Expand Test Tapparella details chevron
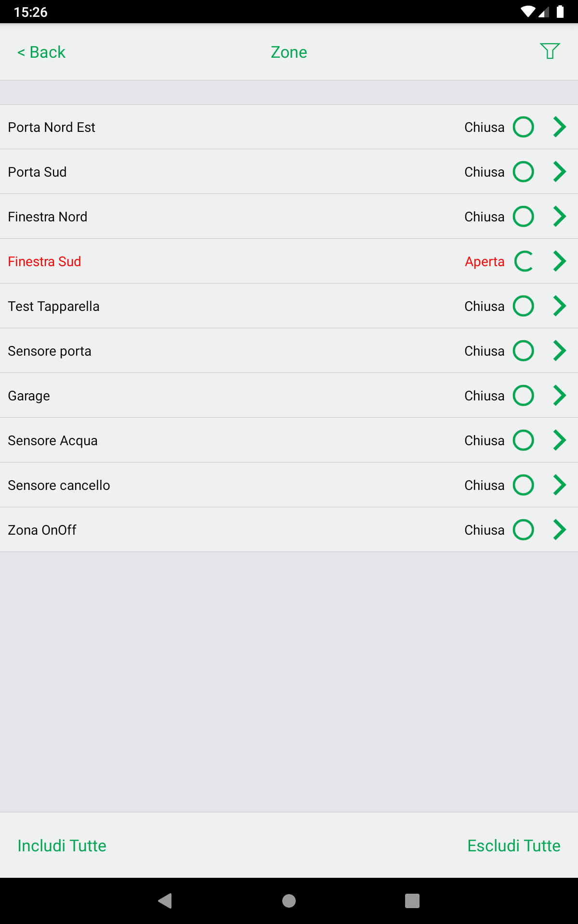578x924 pixels. pyautogui.click(x=559, y=306)
